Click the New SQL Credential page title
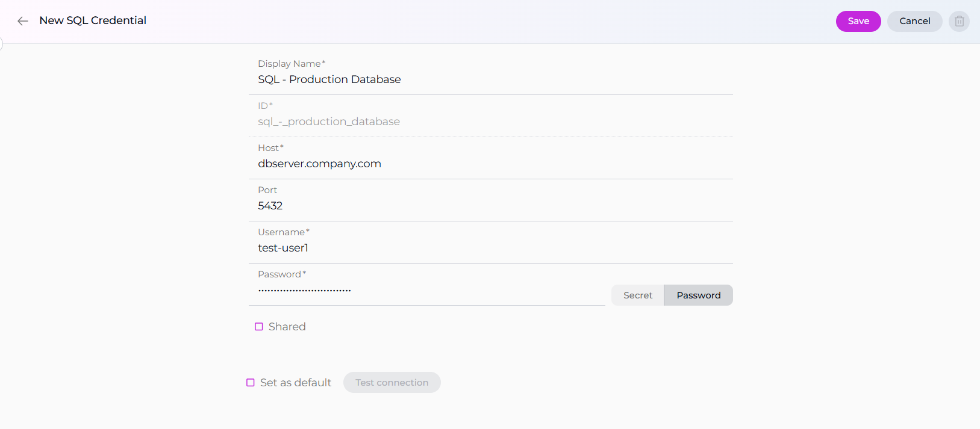980x429 pixels. [x=93, y=20]
